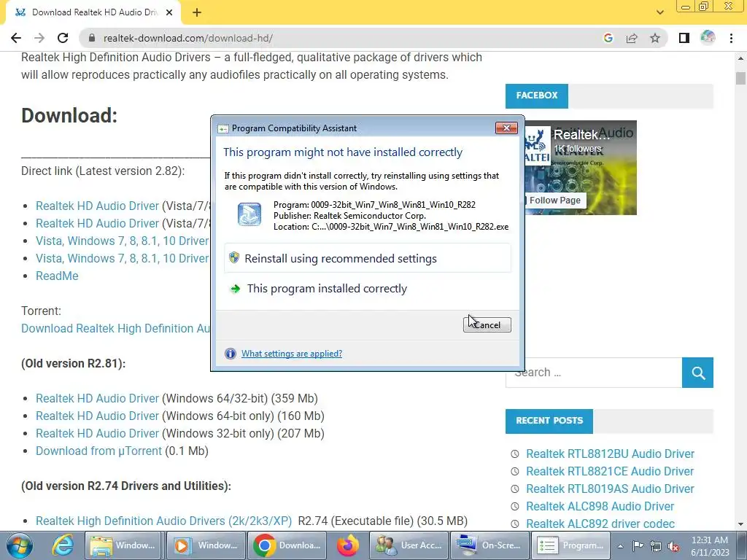This screenshot has height=560, width=747.
Task: Click the page vertical scrollbar thumb
Action: tap(740, 78)
